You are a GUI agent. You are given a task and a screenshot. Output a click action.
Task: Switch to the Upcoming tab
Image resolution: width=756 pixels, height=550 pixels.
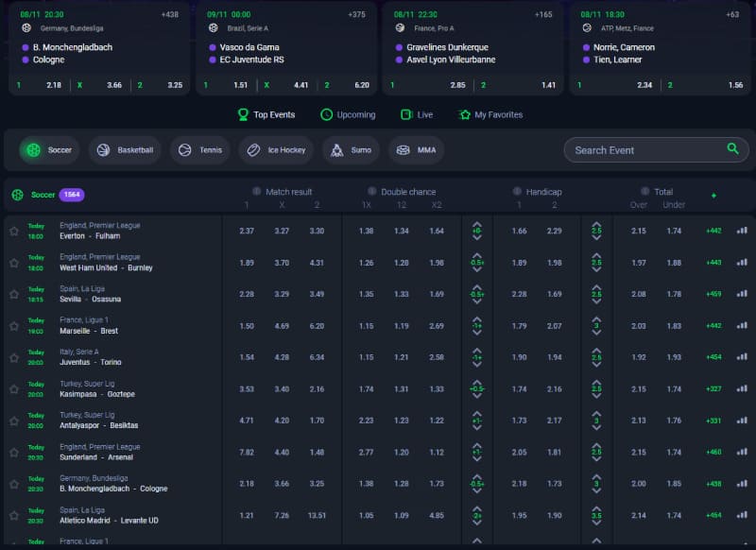pos(348,114)
